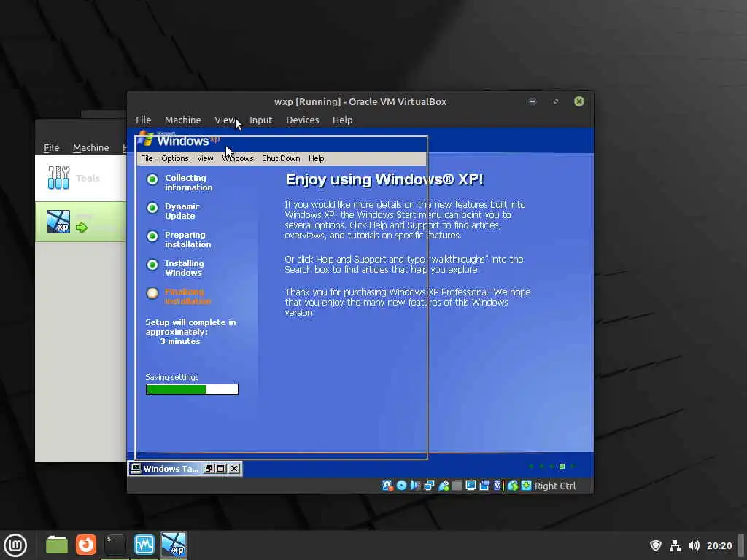Screen dimensions: 747x560
Task: Open the Options menu inside the guest
Action: click(175, 158)
